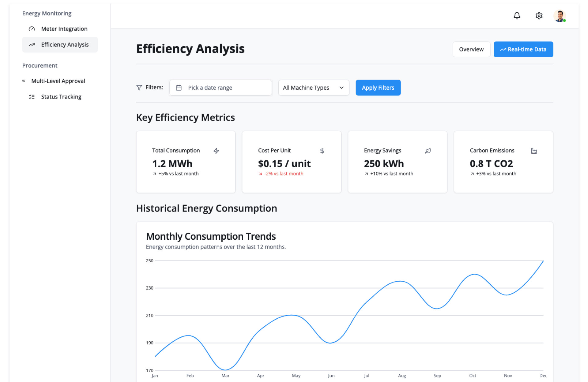This screenshot has width=588, height=382.
Task: Go to Multi-Level Approval
Action: 58,81
